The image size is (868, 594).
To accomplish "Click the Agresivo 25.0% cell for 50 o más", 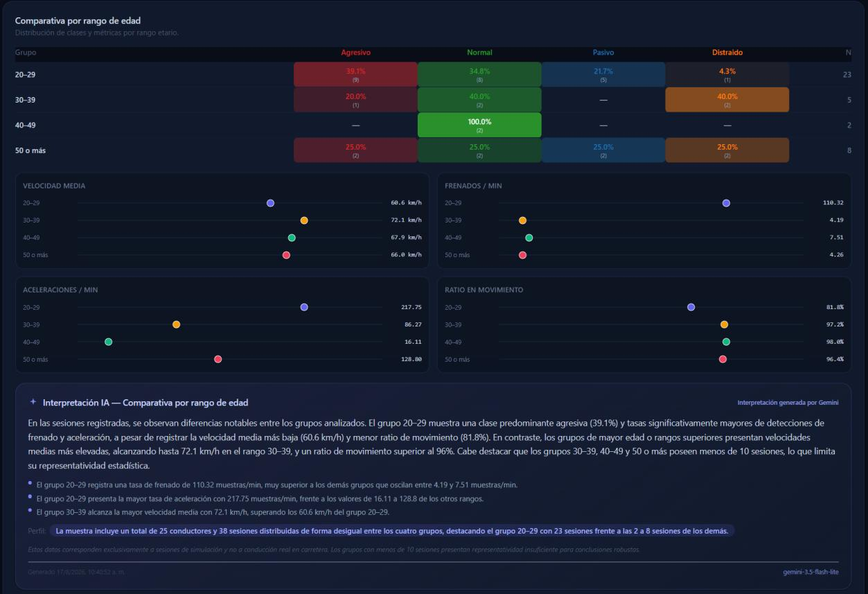I will [355, 150].
